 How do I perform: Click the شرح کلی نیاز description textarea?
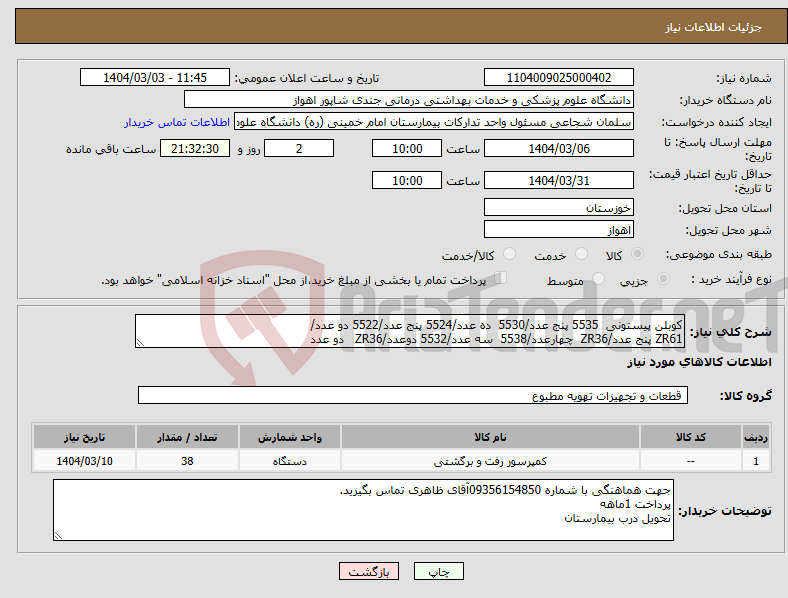tap(410, 331)
